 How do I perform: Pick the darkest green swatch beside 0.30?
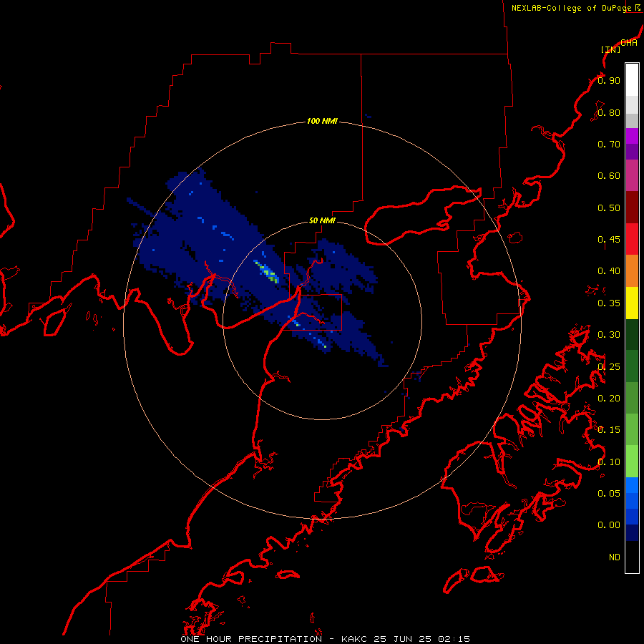(632, 334)
